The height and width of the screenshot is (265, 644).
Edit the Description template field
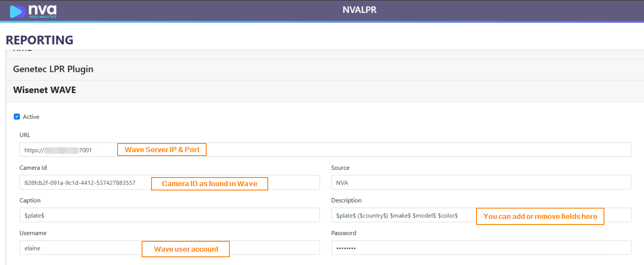(481, 215)
